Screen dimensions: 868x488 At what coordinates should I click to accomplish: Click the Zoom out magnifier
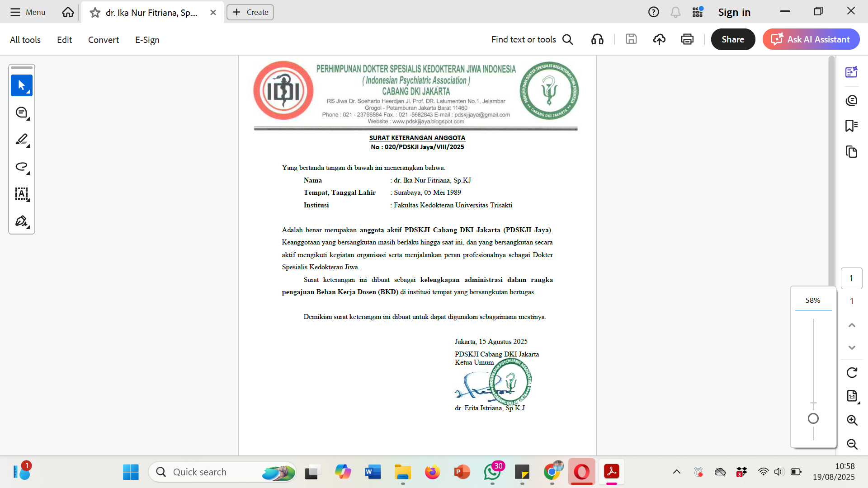[852, 444]
